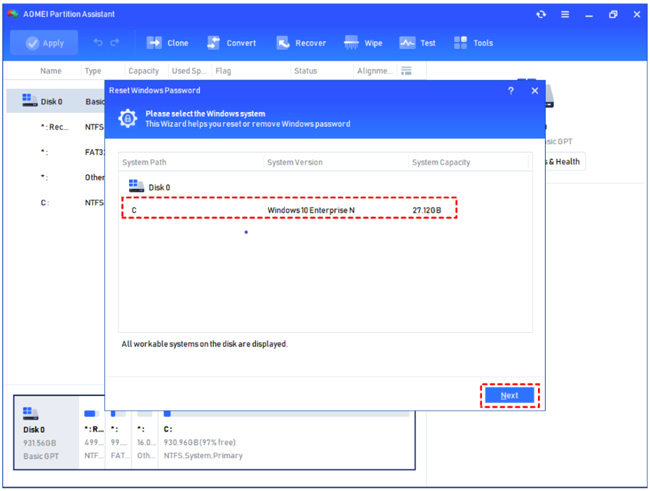Select Disk 0 row in partition list
Image resolution: width=650 pixels, height=491 pixels.
click(x=56, y=102)
